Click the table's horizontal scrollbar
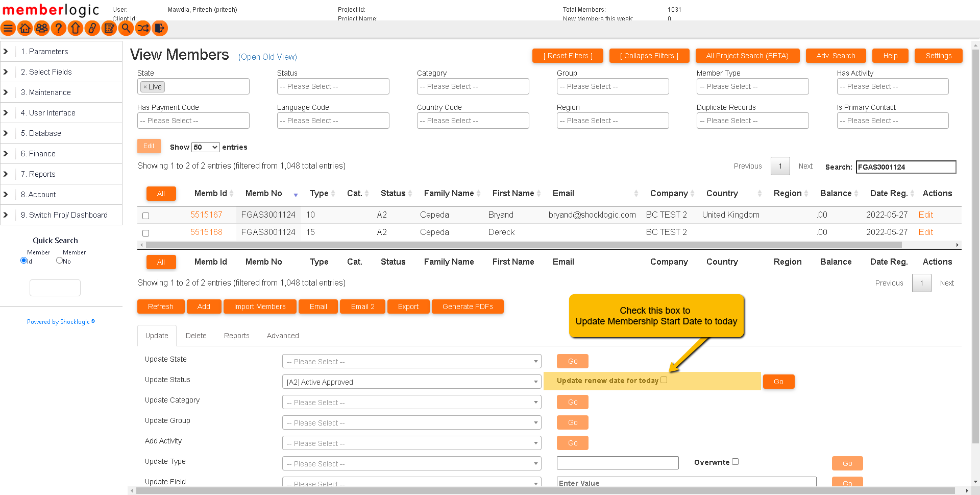Image resolution: width=980 pixels, height=495 pixels. pos(524,245)
